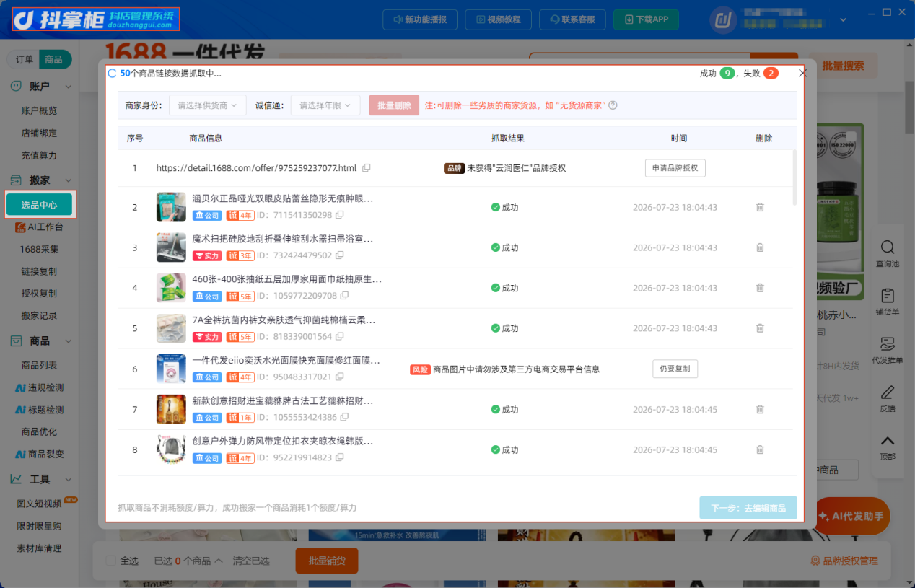
Task: Go back to top with 顶部 icon
Action: tap(888, 447)
